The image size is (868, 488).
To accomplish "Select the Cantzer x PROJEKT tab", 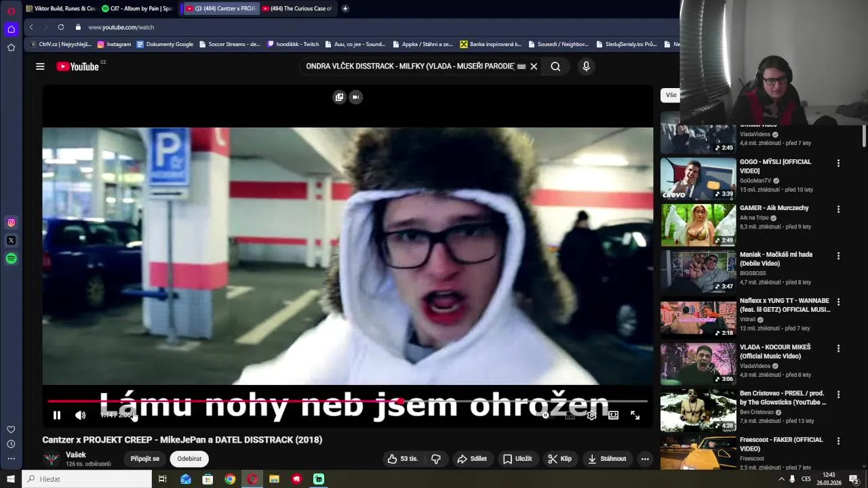I will (x=220, y=8).
